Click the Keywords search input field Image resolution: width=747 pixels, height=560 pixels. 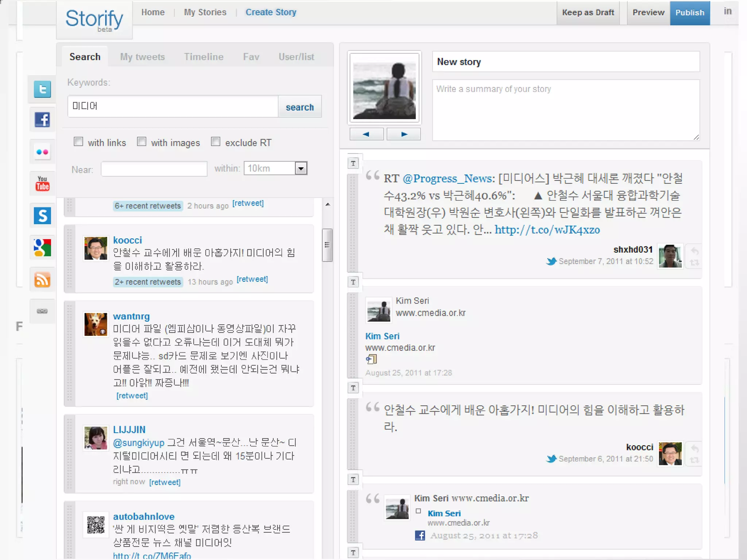click(173, 106)
